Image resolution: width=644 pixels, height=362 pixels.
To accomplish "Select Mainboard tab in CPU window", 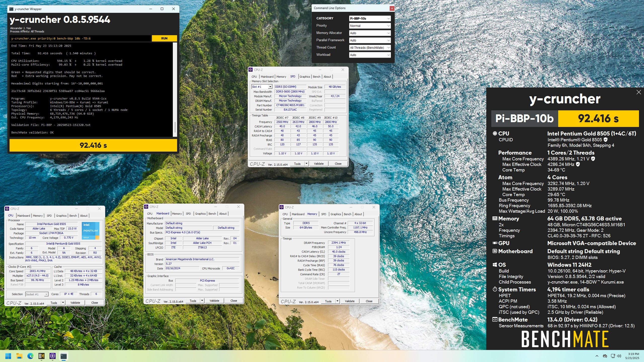I will (x=24, y=216).
